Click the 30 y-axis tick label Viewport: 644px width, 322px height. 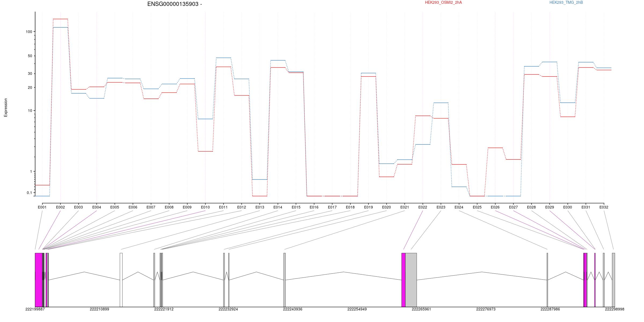pos(30,74)
